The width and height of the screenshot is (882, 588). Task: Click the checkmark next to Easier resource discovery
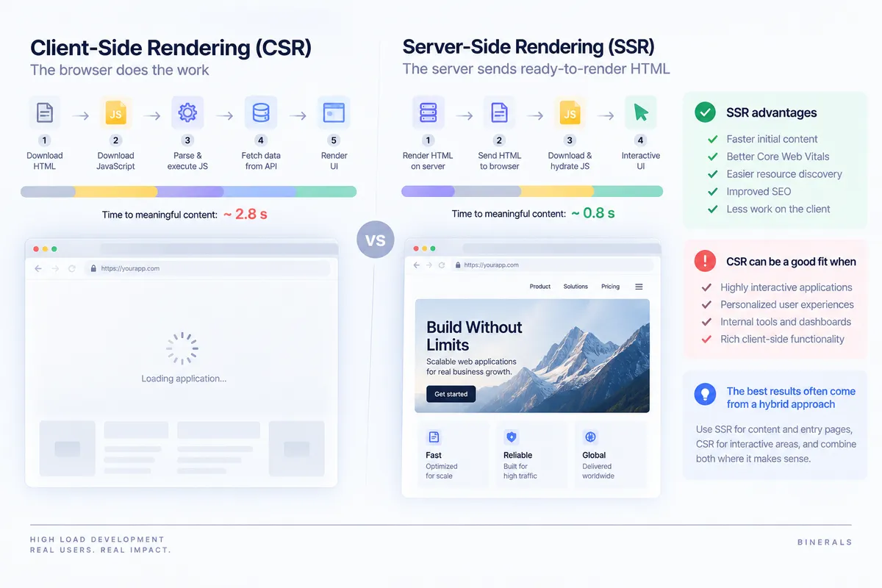(x=712, y=174)
